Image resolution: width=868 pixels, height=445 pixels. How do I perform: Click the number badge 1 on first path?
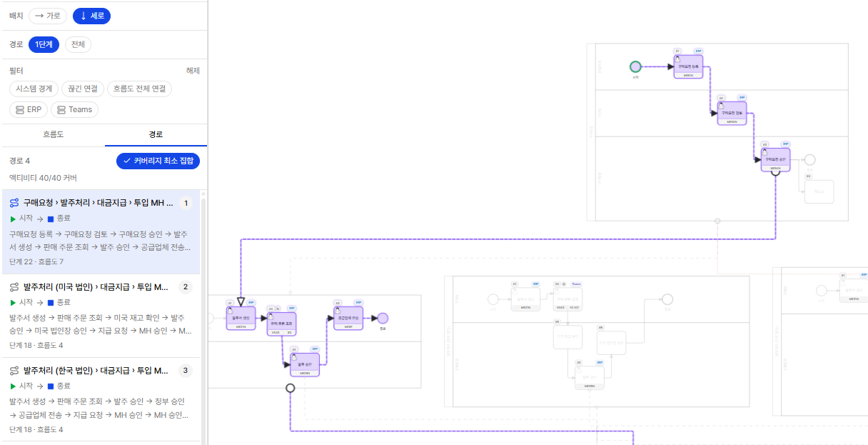pyautogui.click(x=186, y=204)
